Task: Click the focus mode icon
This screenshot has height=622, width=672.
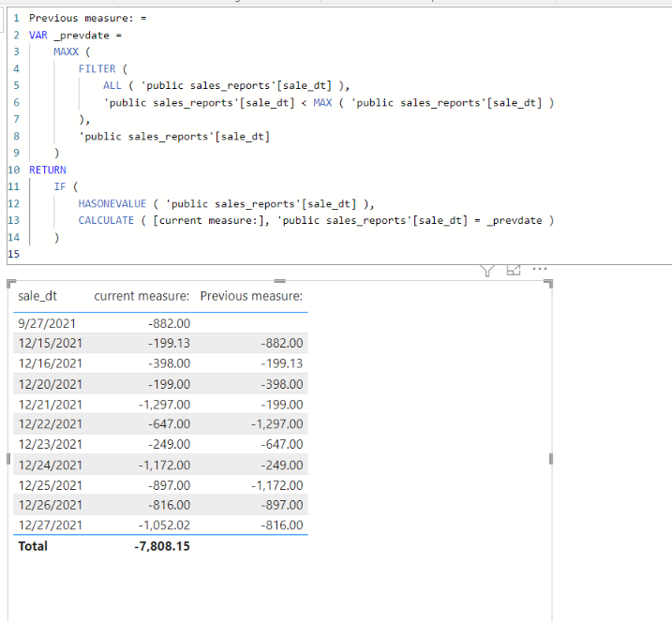Action: pos(514,270)
